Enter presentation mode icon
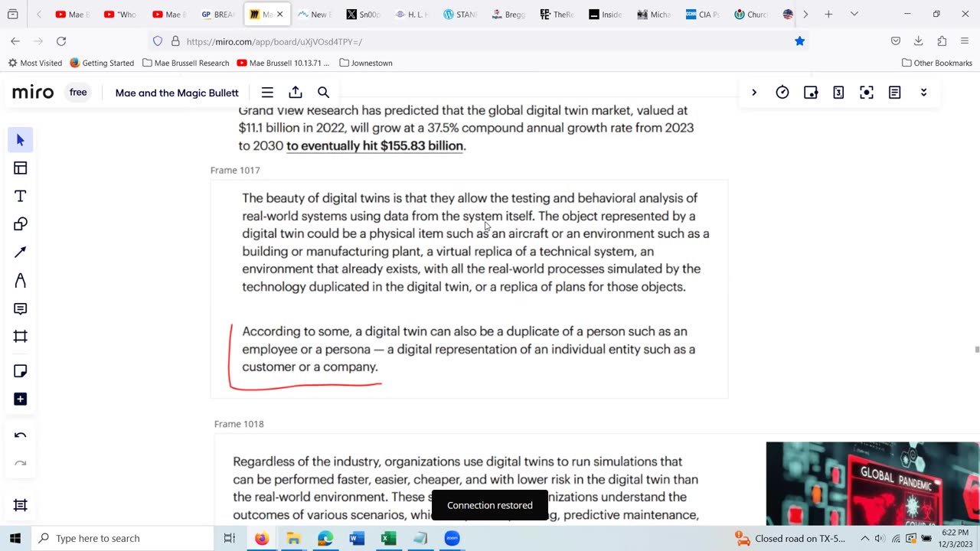Screen dimensions: 980x551 tap(867, 93)
